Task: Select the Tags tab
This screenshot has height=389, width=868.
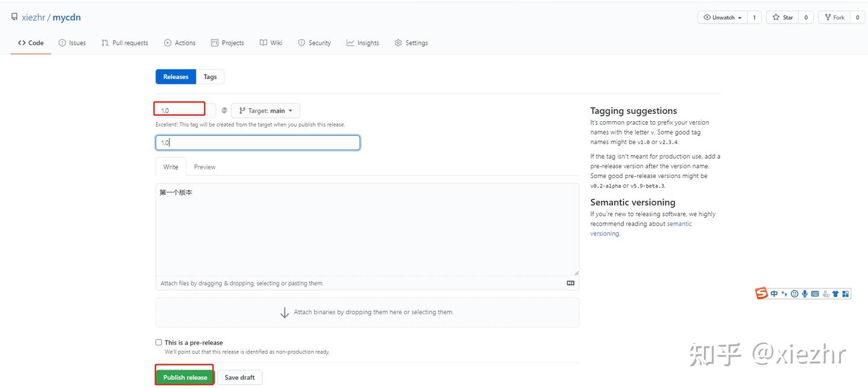Action: pos(210,77)
